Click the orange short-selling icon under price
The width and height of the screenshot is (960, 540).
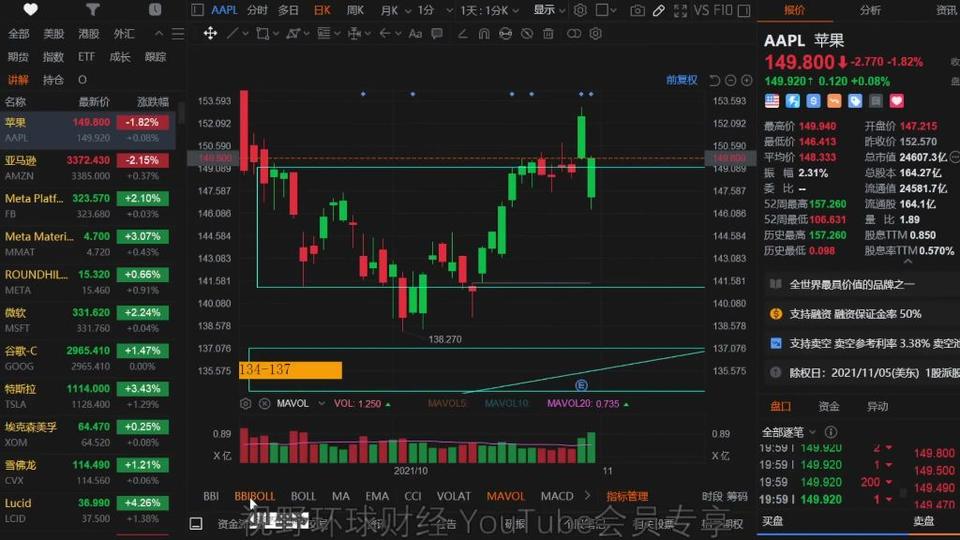[x=834, y=101]
